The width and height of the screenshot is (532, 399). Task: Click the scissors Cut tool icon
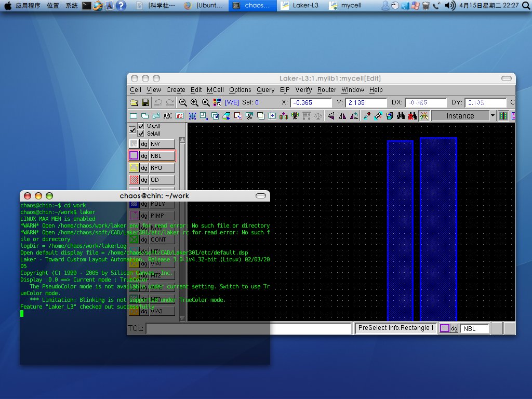point(249,116)
